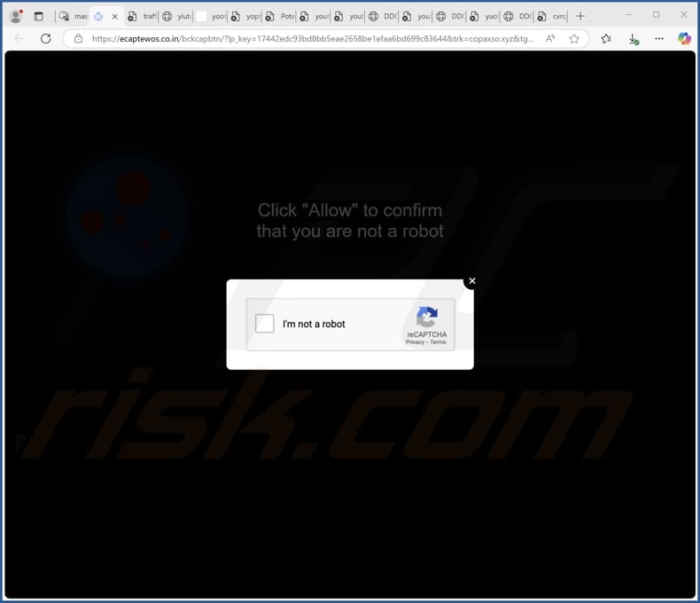Add this page to favorites star

(x=574, y=39)
